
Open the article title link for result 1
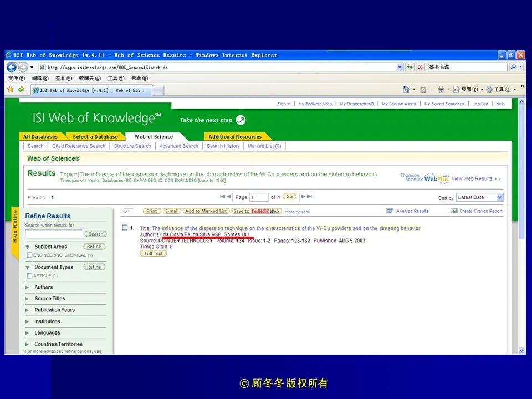[x=286, y=228]
